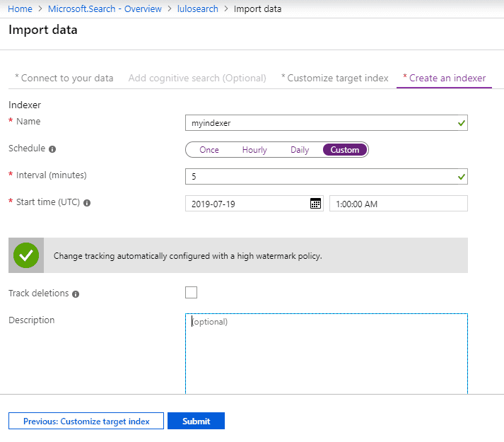504x442 pixels.
Task: Open the start date calendar picker
Action: coord(315,203)
